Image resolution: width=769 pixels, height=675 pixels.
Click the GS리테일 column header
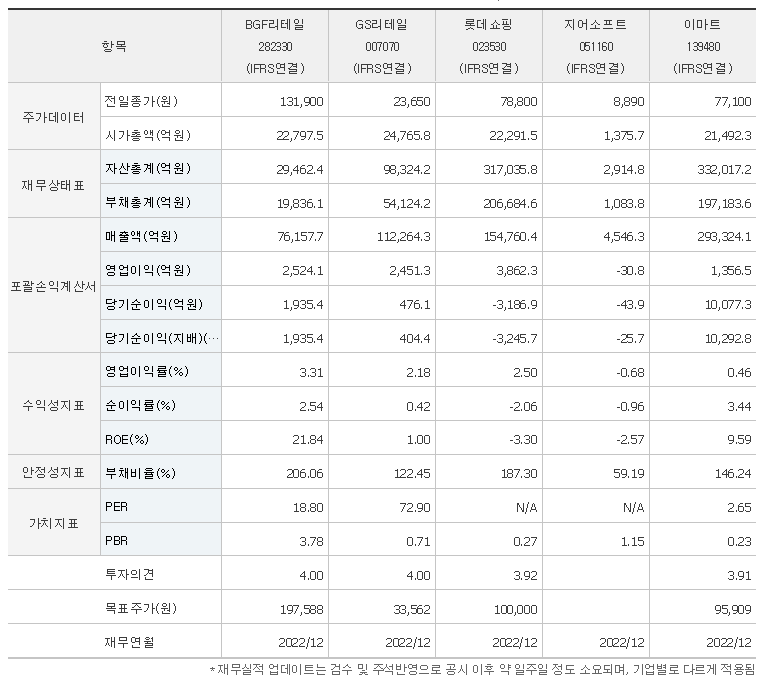coord(382,46)
